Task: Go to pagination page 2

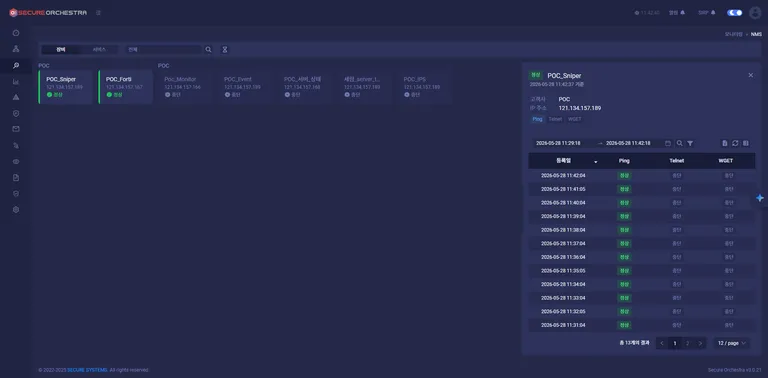Action: click(688, 343)
